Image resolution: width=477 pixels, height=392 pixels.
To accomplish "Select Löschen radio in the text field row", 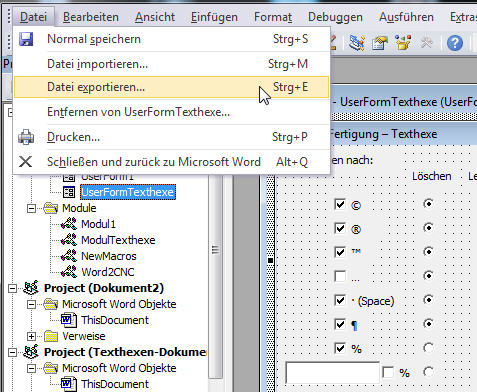I will click(428, 371).
